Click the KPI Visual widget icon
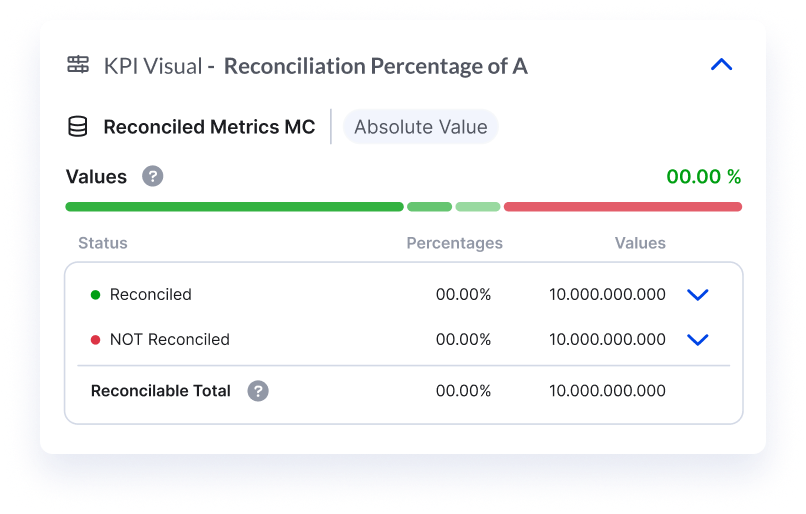806x514 pixels. pyautogui.click(x=78, y=66)
